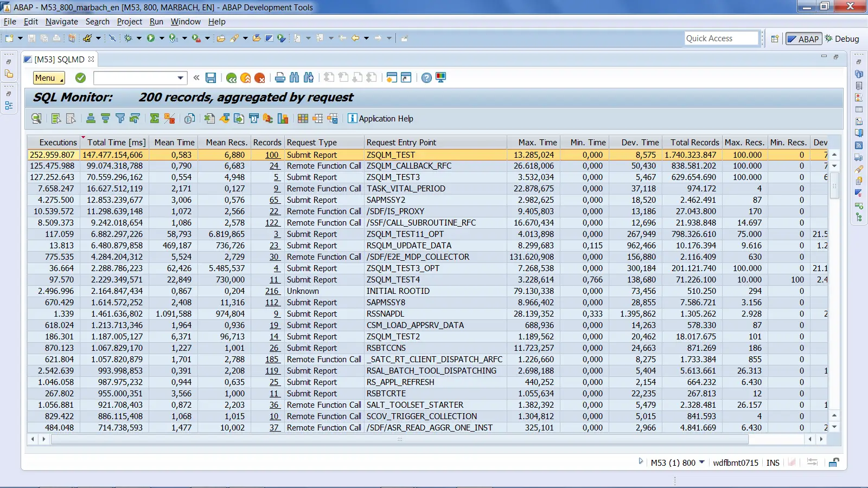868x488 pixels.
Task: Open the Set Filter tool
Action: 120,118
